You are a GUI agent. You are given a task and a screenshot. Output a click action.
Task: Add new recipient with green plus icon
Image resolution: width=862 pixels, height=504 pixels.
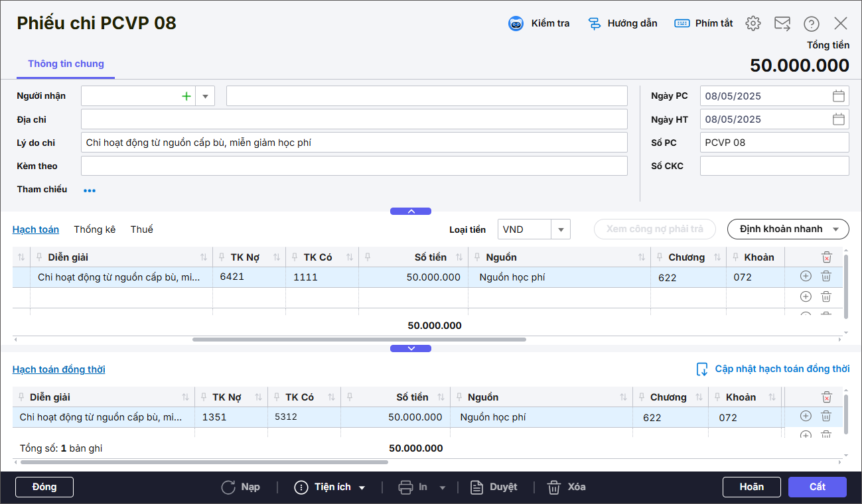coord(186,96)
